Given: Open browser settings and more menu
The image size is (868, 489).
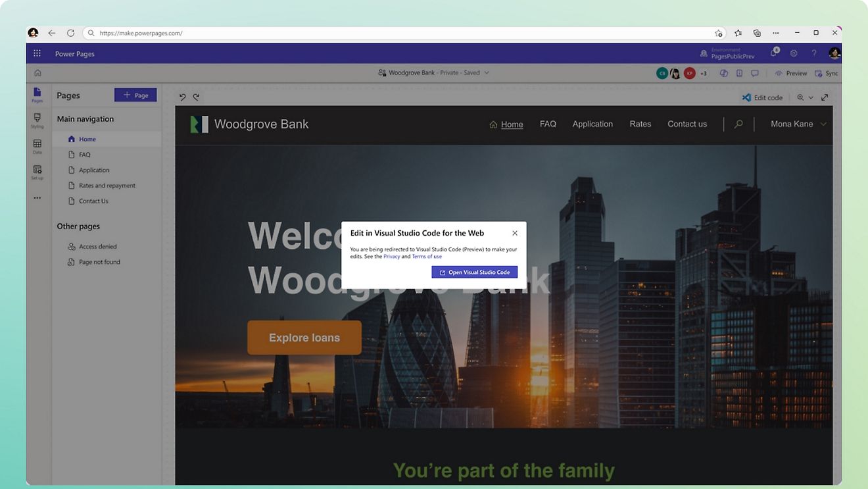Looking at the screenshot, I should (x=776, y=33).
